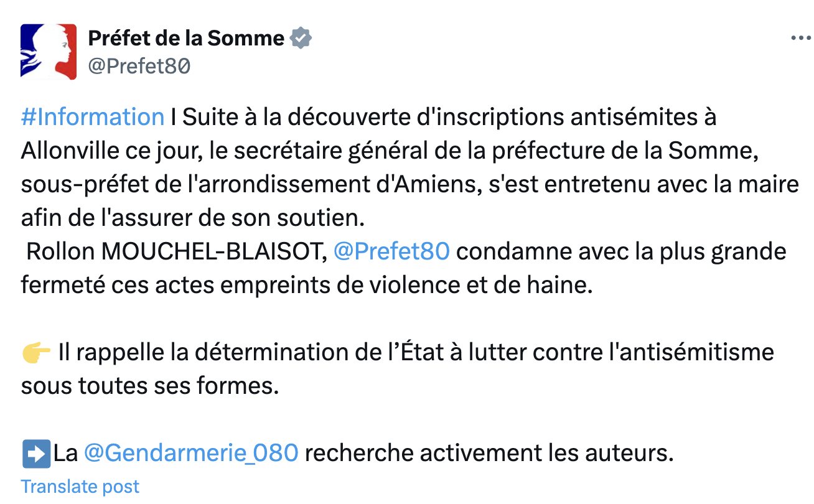Click the verified badge next to the name
The image size is (814, 504).
[x=301, y=39]
